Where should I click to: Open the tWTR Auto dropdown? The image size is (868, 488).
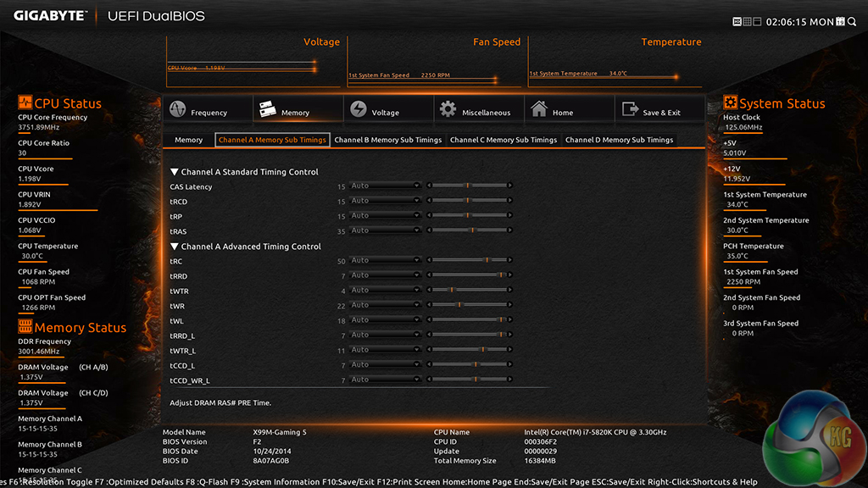385,290
